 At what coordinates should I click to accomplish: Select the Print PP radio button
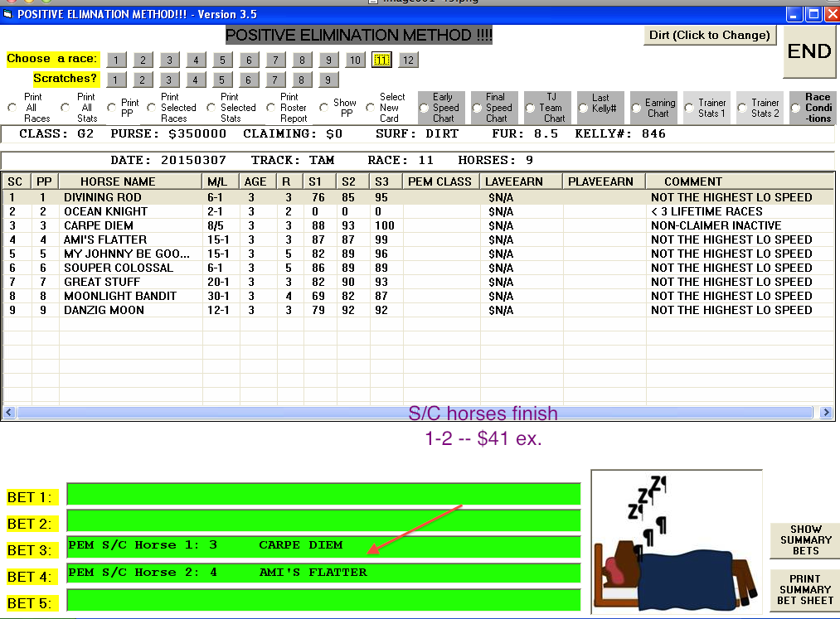coord(111,108)
